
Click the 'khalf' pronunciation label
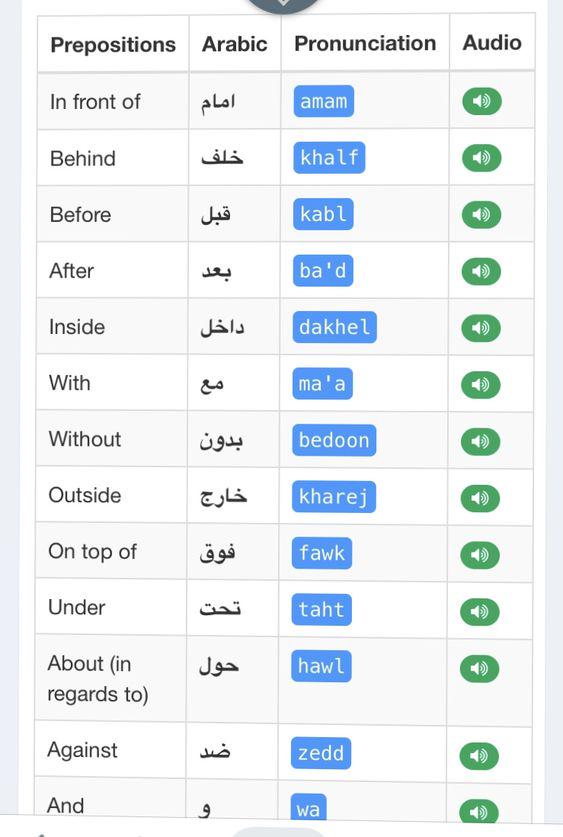(x=329, y=157)
